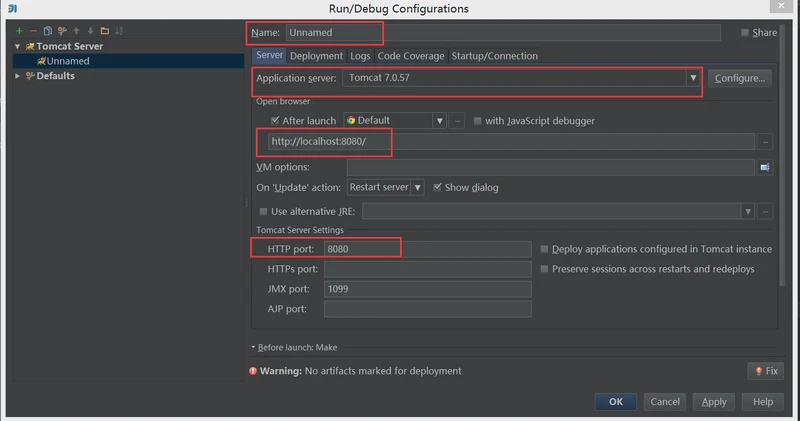Expand VM options editor icon
The image size is (800, 421).
point(765,167)
